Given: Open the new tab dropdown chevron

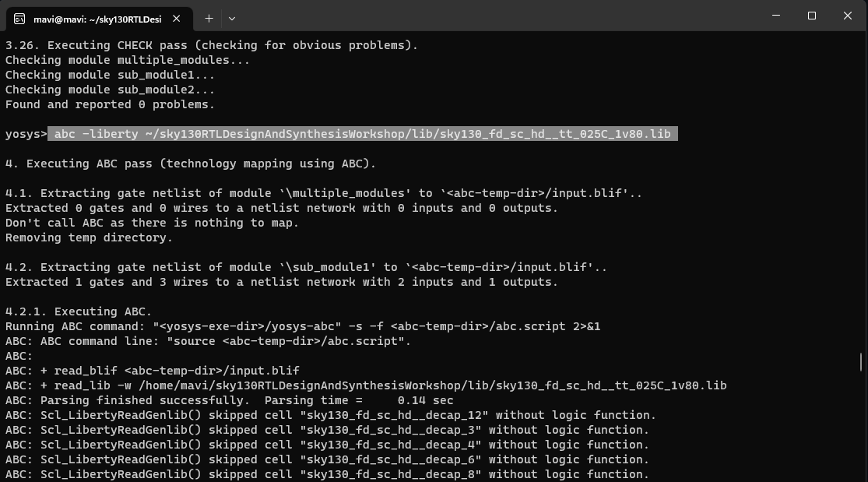Looking at the screenshot, I should tap(232, 18).
